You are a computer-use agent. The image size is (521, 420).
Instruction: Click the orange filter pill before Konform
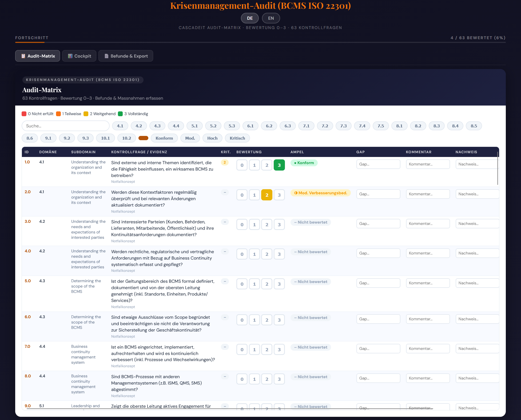143,138
